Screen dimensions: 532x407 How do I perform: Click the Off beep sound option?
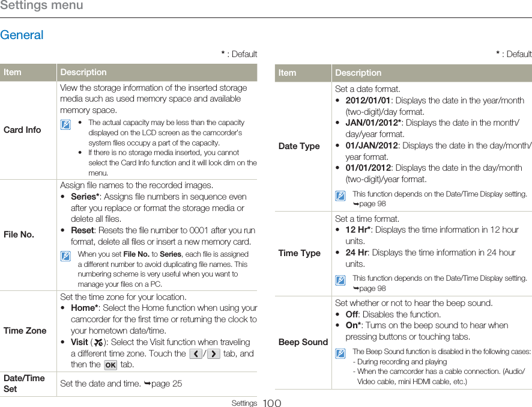pyautogui.click(x=351, y=314)
